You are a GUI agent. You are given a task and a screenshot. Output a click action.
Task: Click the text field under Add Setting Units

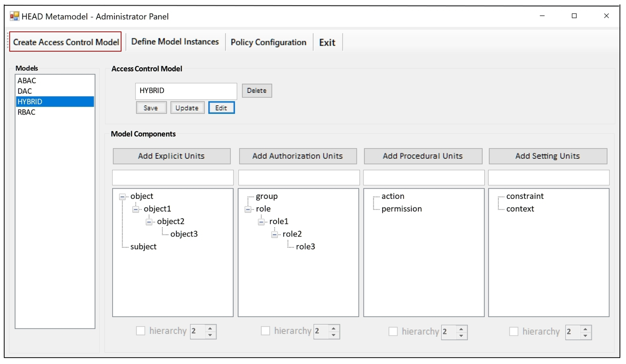tap(549, 178)
